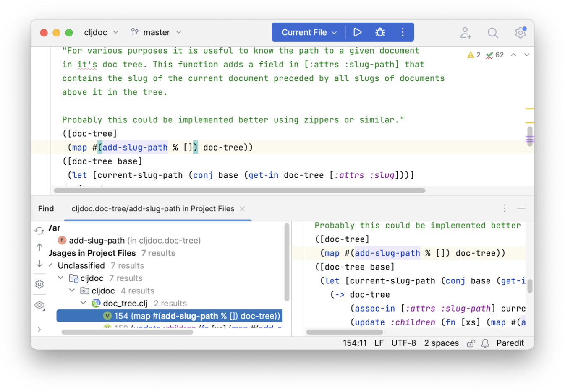Open IDE settings gear in title bar

(521, 33)
